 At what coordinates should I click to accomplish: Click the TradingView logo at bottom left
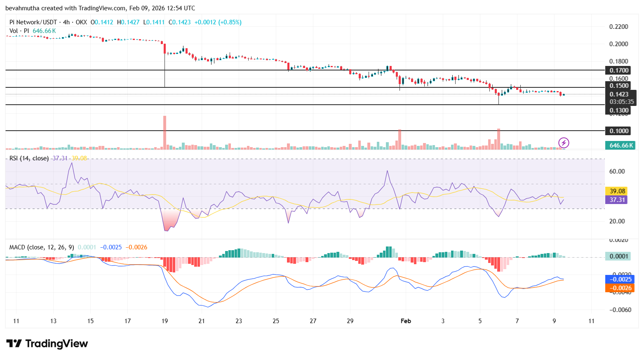coord(46,344)
